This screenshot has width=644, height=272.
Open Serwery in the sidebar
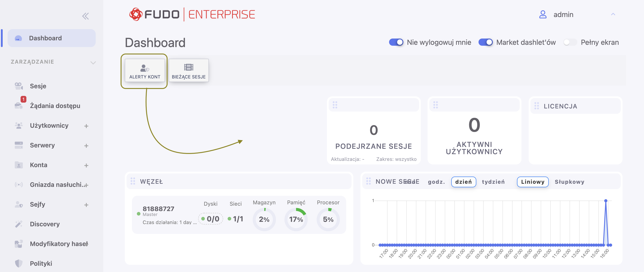(x=42, y=145)
